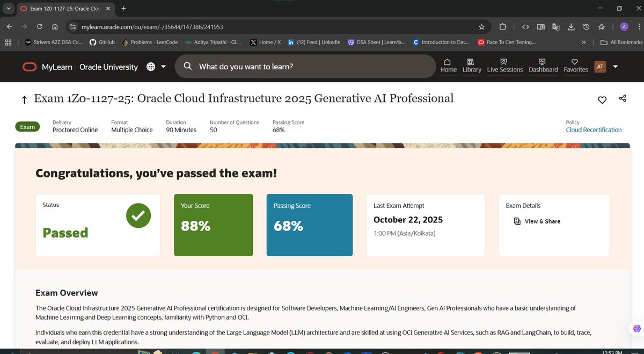Open Live Sessions navigation item

tap(505, 66)
